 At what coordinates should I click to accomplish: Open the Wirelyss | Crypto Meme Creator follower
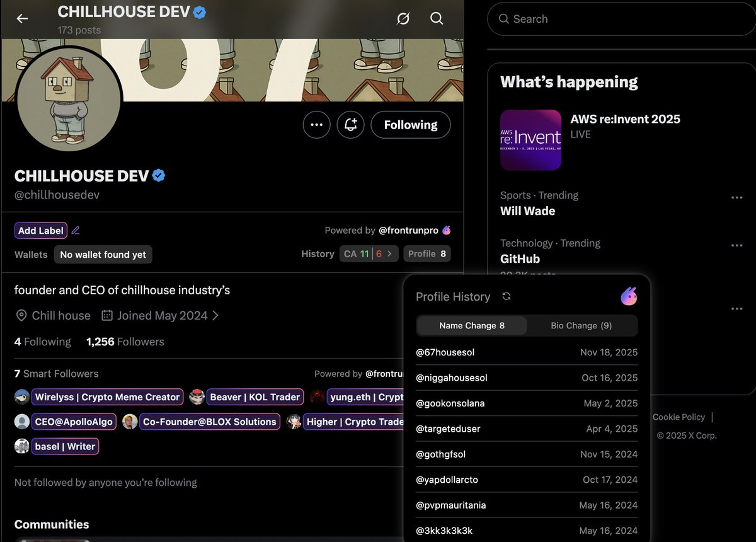[x=108, y=397]
